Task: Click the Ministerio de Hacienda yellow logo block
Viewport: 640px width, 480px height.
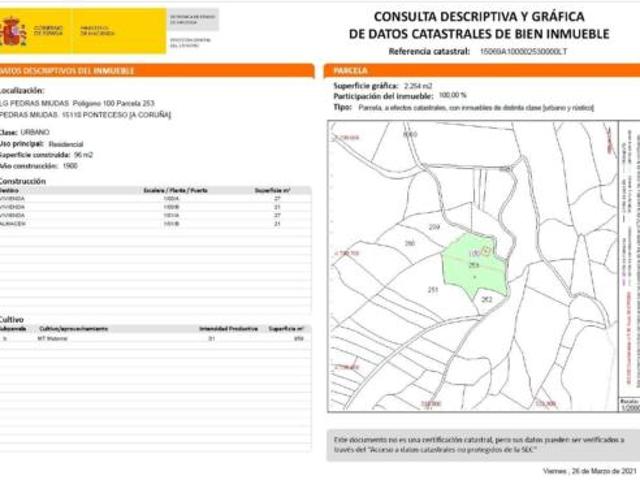Action: tap(120, 31)
